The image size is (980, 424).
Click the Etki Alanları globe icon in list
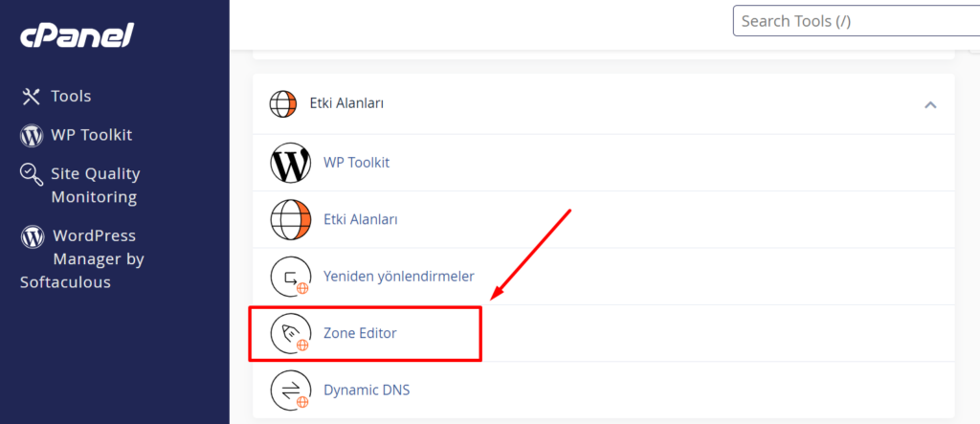(x=291, y=219)
